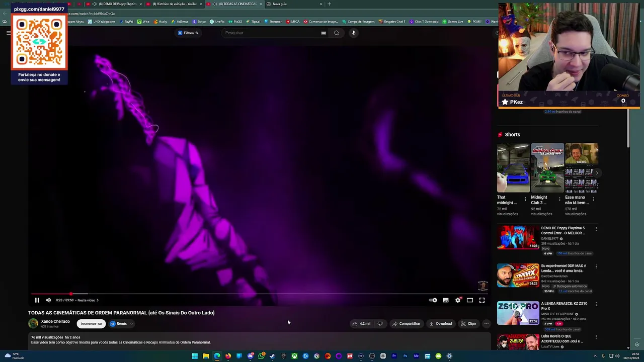Open the Xande Cheirado channel name link
This screenshot has height=362, width=644.
click(55, 321)
